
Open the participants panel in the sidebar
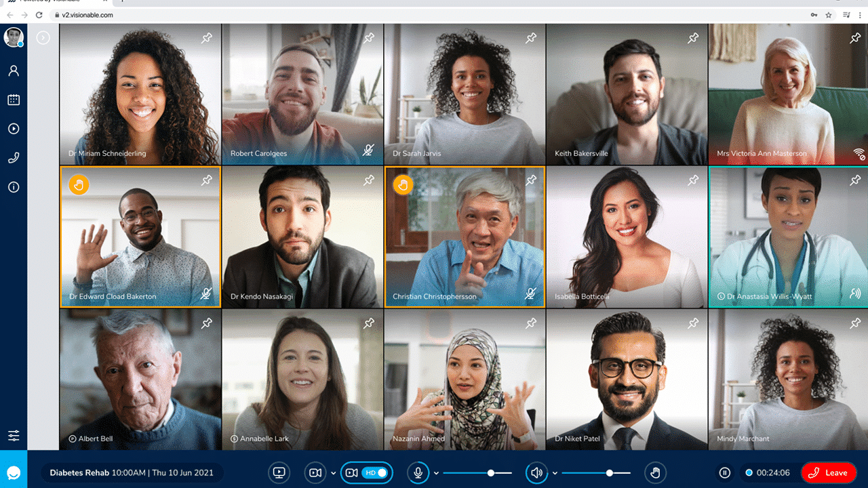(14, 70)
